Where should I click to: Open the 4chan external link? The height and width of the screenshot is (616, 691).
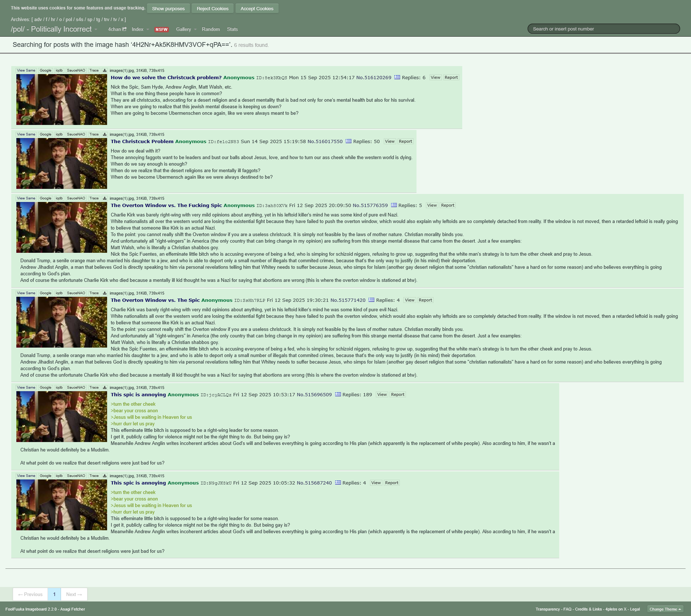coord(117,29)
